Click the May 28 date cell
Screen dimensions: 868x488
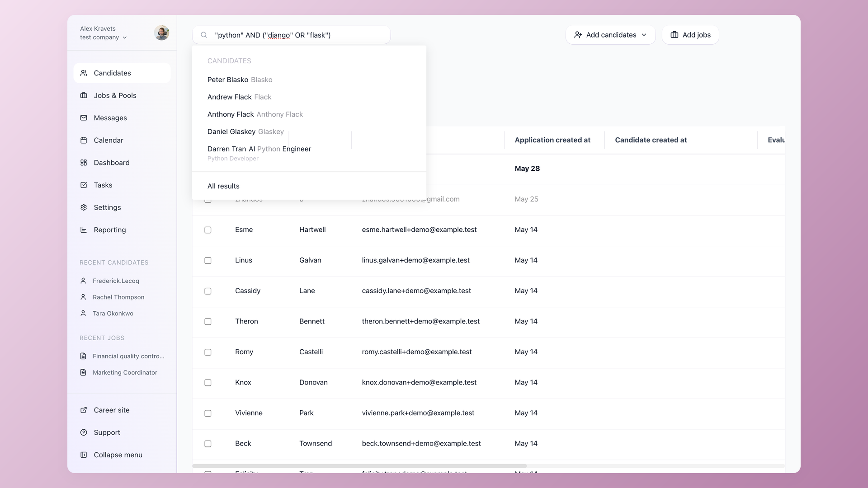coord(527,169)
